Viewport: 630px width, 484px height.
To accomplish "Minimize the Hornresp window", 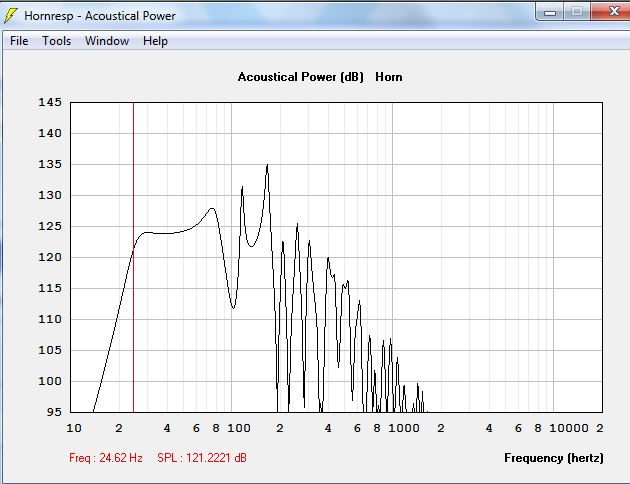I will pyautogui.click(x=550, y=12).
